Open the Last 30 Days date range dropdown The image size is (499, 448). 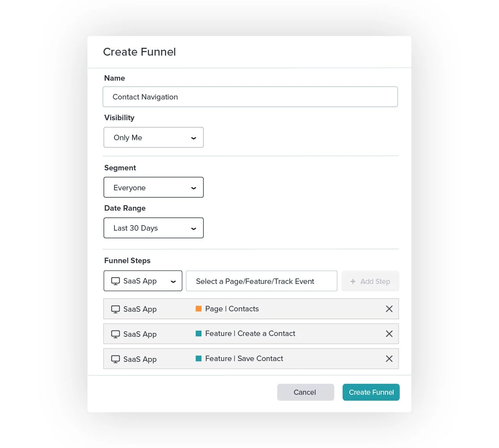pyautogui.click(x=153, y=228)
